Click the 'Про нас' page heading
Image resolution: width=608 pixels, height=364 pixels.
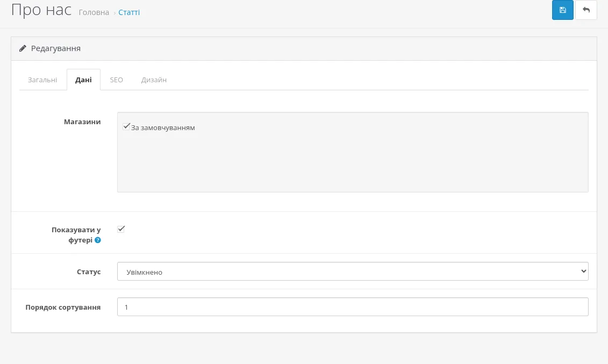click(x=41, y=10)
